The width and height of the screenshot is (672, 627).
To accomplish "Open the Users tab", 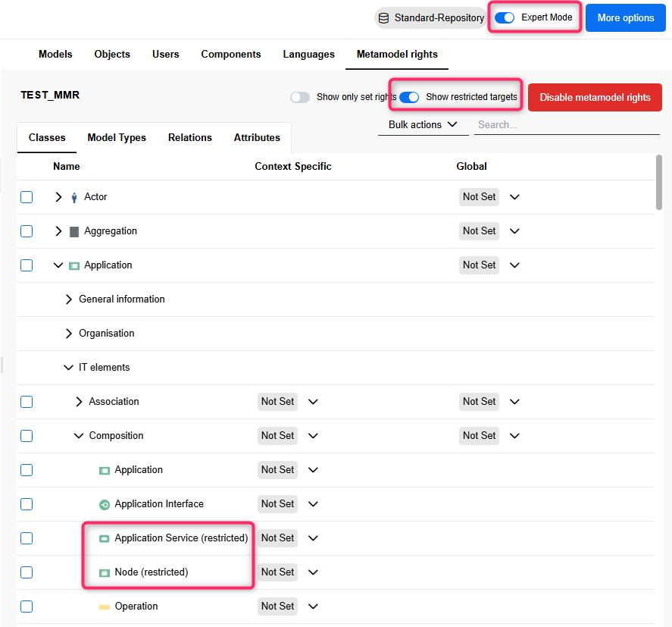I will click(165, 54).
